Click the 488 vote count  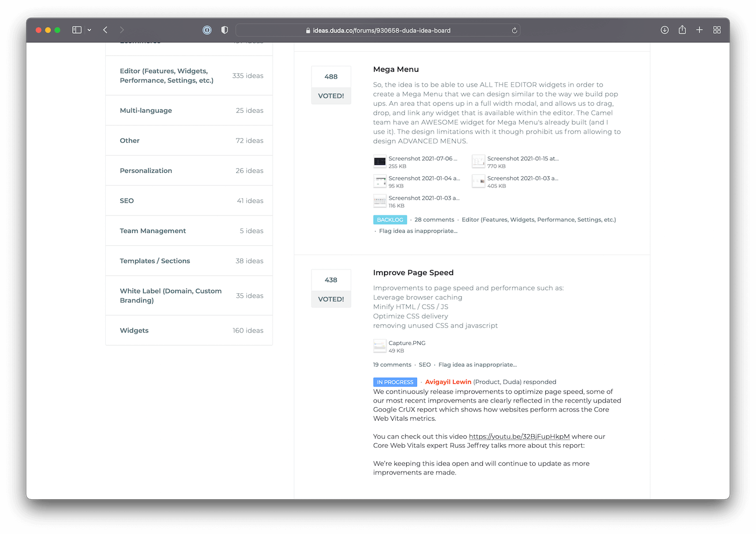pyautogui.click(x=331, y=77)
